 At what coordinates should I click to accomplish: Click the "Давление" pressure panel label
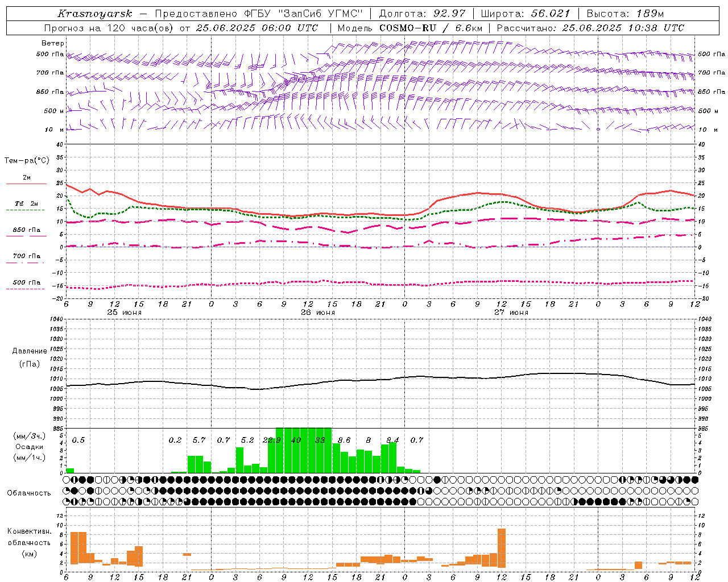coord(30,351)
